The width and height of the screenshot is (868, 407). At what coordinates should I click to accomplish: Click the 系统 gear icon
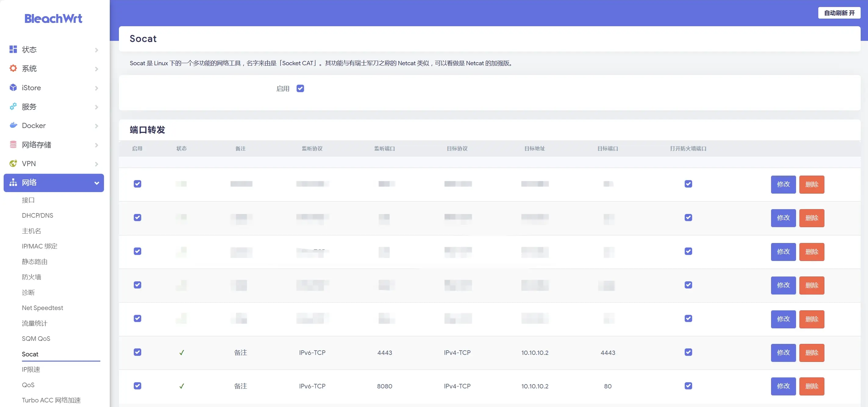13,68
